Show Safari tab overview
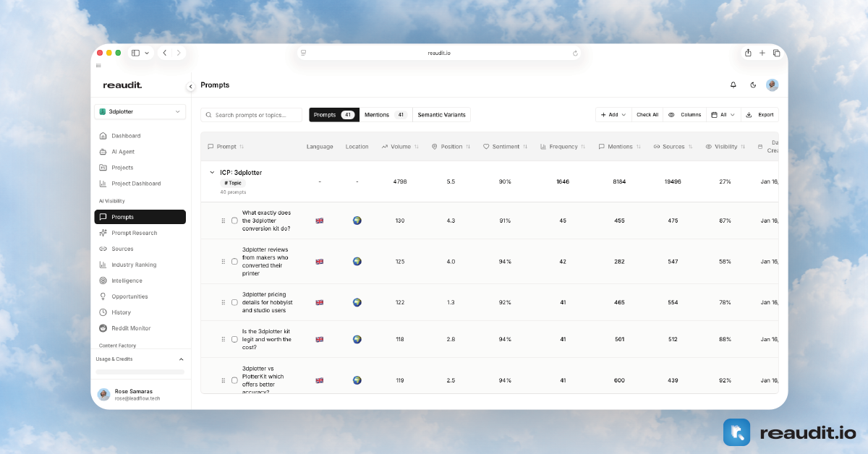This screenshot has height=454, width=868. [776, 53]
